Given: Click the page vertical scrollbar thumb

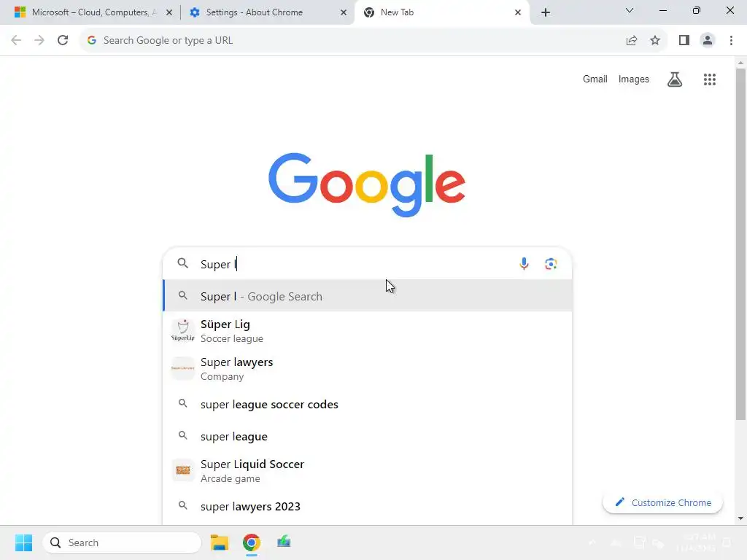Looking at the screenshot, I should click(740, 244).
